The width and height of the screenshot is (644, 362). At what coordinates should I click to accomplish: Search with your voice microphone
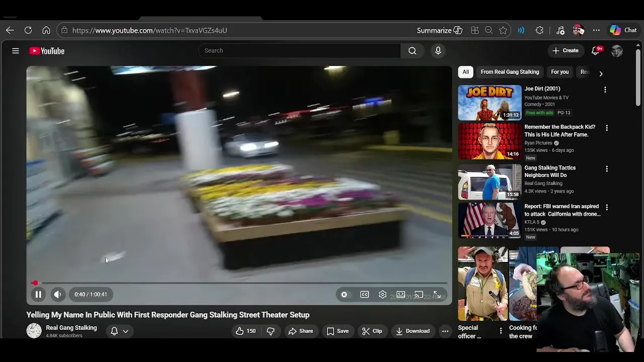[438, 51]
